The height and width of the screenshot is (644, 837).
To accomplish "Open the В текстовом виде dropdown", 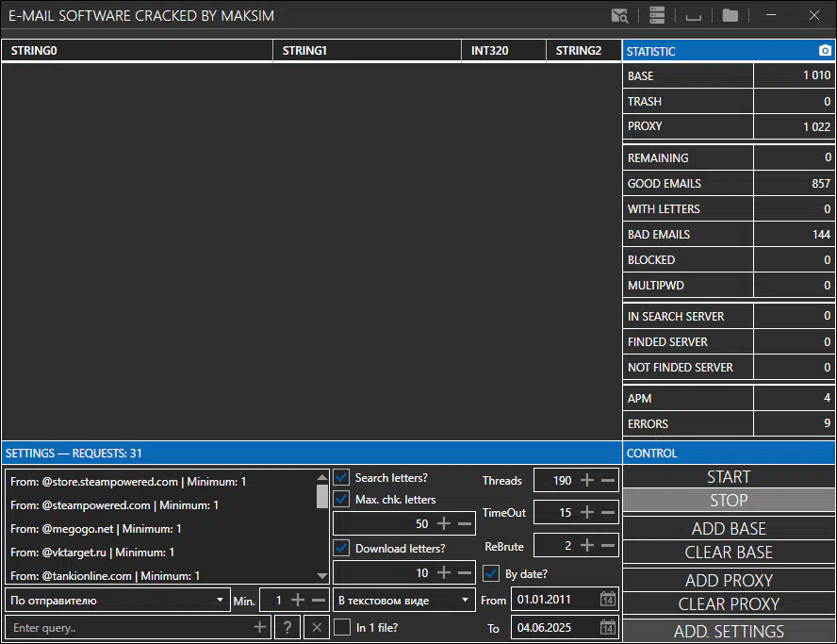I will pos(404,601).
